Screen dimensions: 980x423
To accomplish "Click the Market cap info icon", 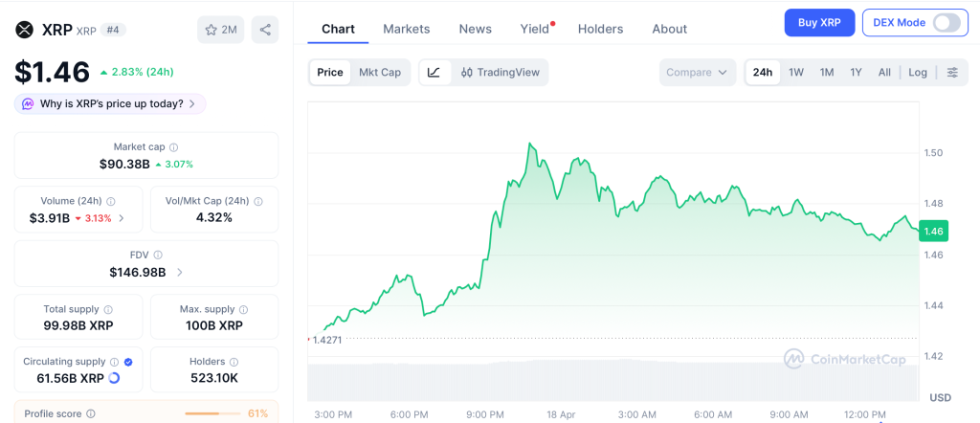I will [173, 147].
